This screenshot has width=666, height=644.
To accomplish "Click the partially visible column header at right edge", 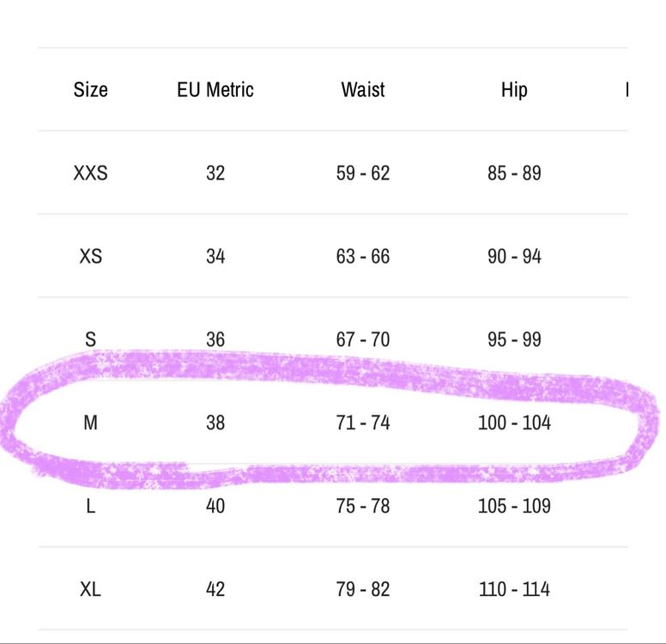I will coord(627,89).
